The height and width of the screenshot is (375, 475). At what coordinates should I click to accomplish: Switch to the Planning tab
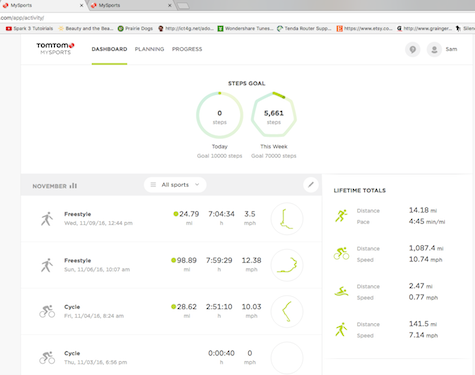pyautogui.click(x=149, y=49)
